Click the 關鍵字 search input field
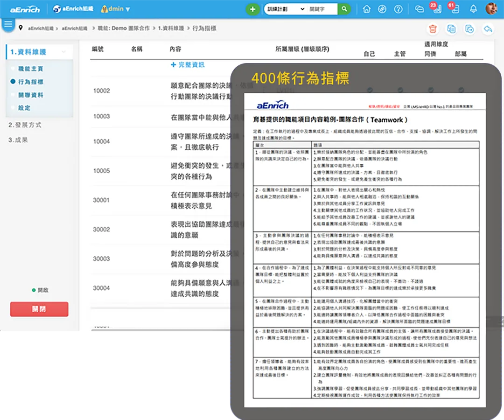This screenshot has height=420, width=504. [x=322, y=9]
